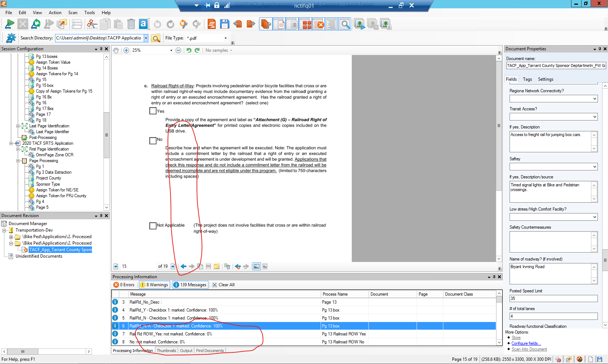Click the Posted Speed Limit field

coord(553,299)
